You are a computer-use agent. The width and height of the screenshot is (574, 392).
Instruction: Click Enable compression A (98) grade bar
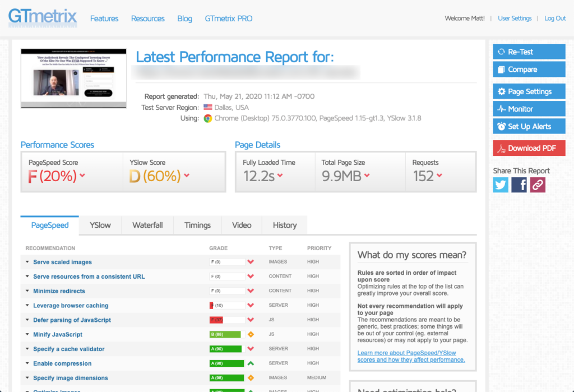coord(227,363)
